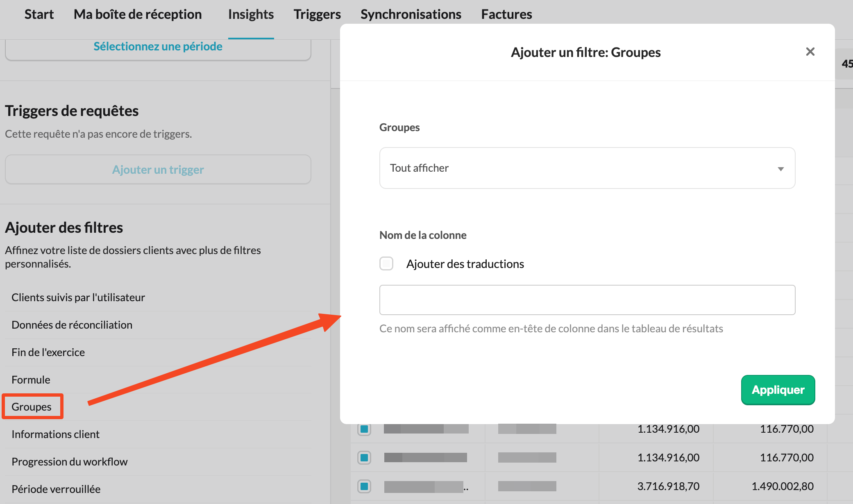Toggle the third row's blue checkbox
Image resolution: width=853 pixels, height=504 pixels.
(364, 486)
